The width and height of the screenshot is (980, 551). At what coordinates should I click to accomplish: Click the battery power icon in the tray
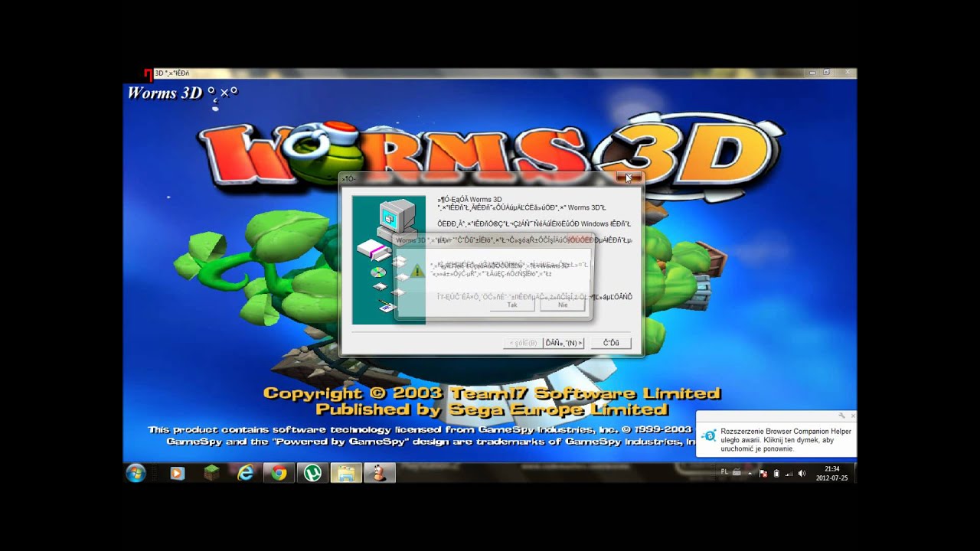click(x=776, y=474)
